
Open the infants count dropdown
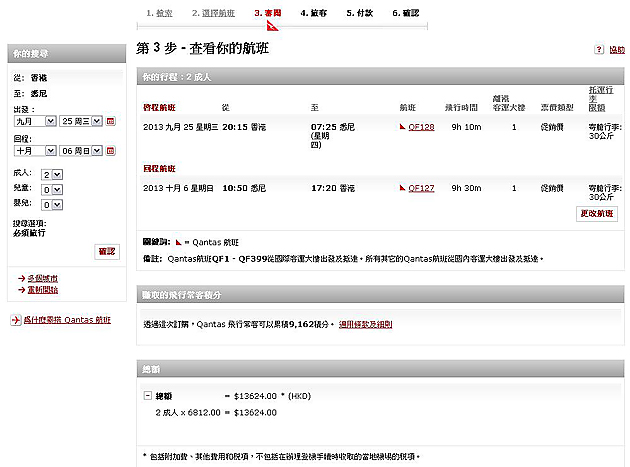tap(55, 202)
